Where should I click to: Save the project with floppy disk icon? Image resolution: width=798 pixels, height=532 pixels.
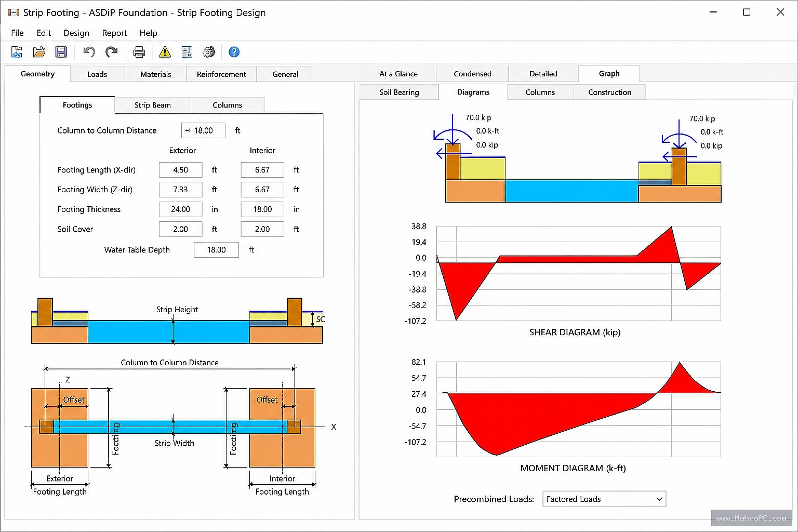[x=61, y=52]
